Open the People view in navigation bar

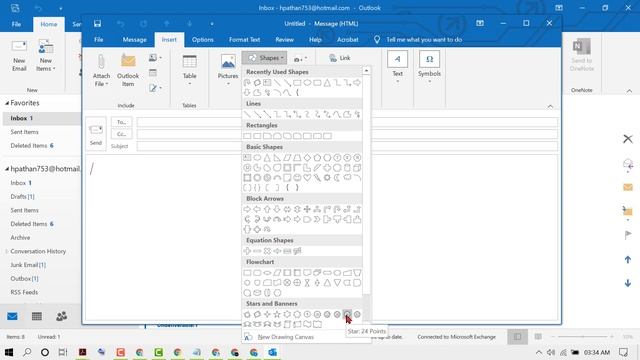click(62, 316)
